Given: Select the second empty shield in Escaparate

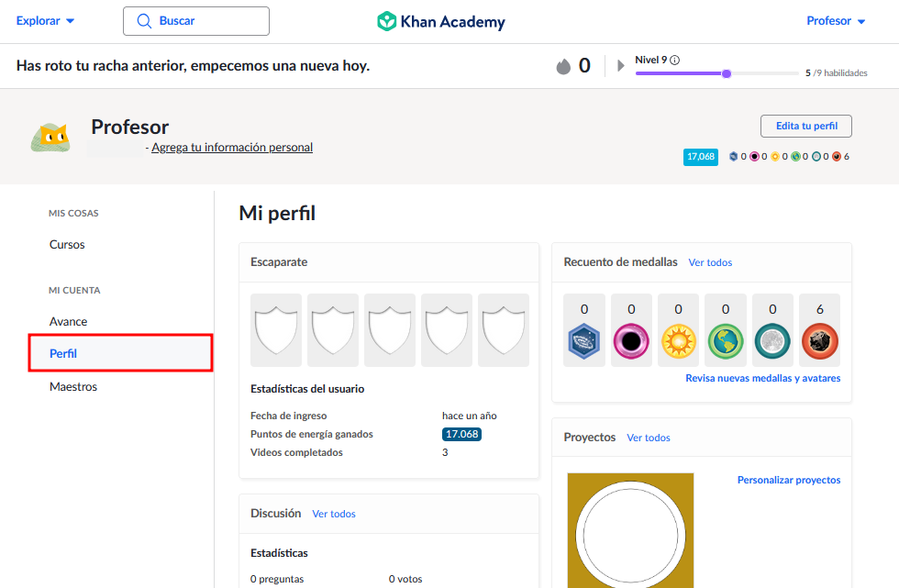Looking at the screenshot, I should tap(332, 330).
